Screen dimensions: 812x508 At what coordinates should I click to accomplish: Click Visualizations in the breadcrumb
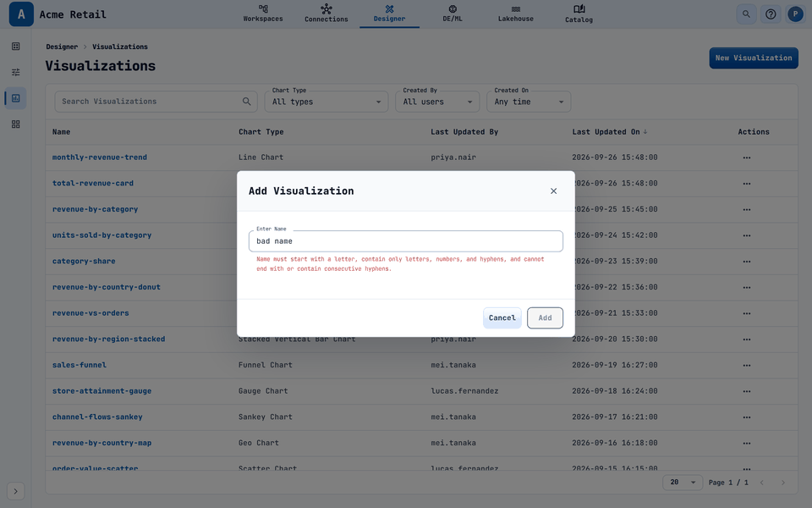[120, 47]
